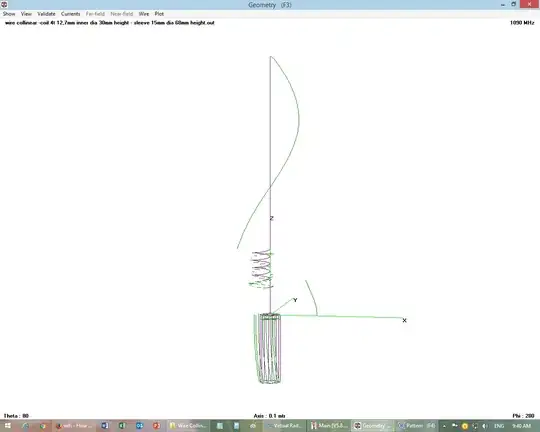
Task: Click the Geometry window system menu icon
Action: click(4, 4)
